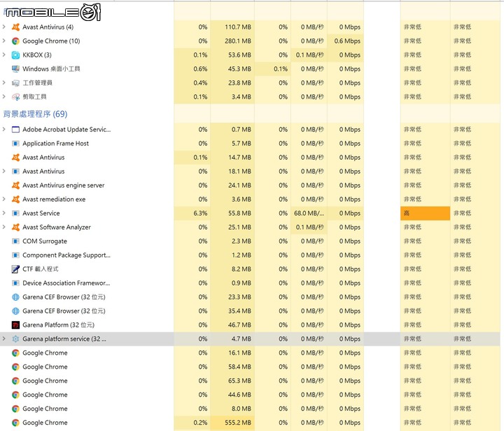Select the CTF 載入程式 process name
Screen dimensions: 504x431
(41, 269)
